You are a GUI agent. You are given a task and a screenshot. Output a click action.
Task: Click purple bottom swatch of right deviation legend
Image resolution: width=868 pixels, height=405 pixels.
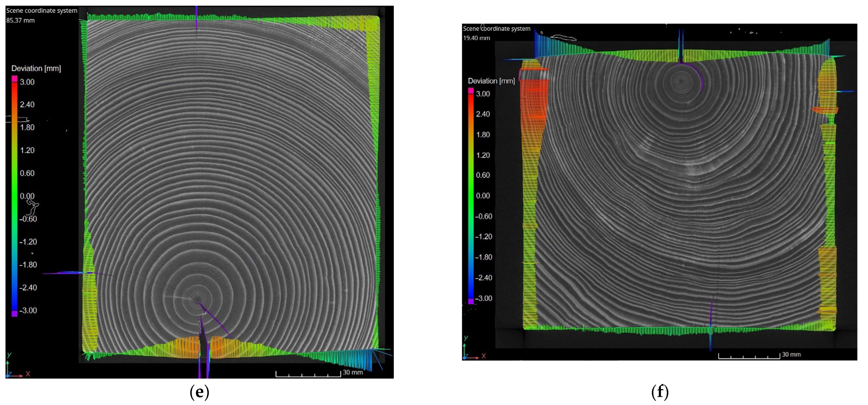pyautogui.click(x=471, y=301)
